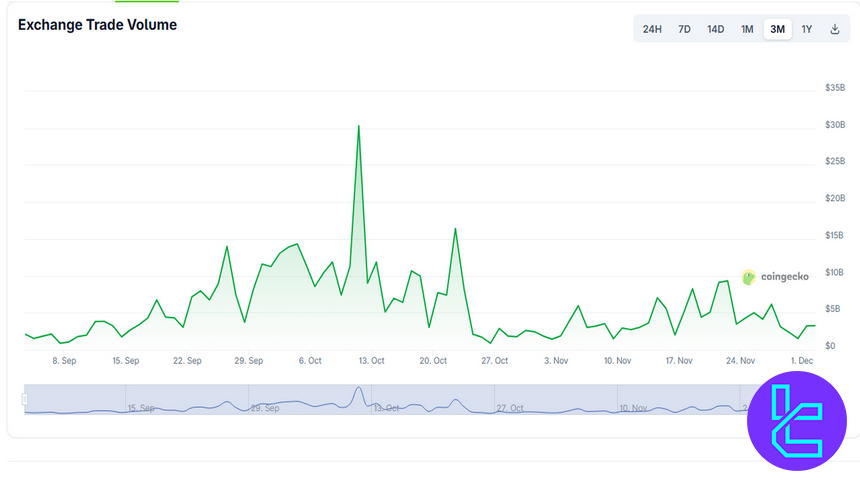
Task: Show the 1Y range chart
Action: 806,29
